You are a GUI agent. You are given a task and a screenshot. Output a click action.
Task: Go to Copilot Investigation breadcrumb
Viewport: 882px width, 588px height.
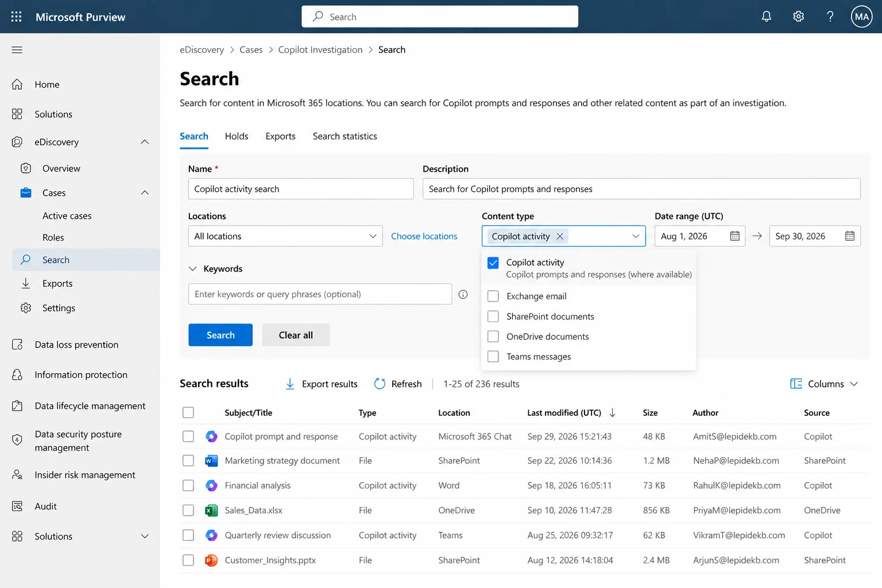320,50
